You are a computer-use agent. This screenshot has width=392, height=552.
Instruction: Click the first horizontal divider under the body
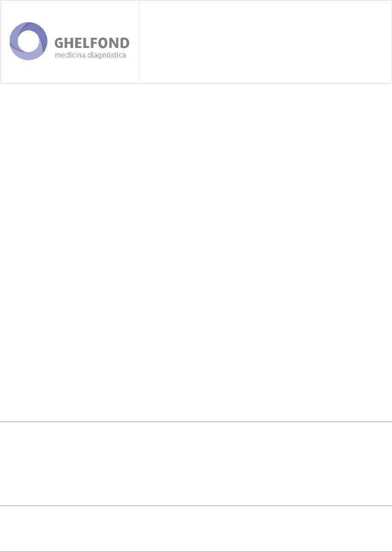pyautogui.click(x=196, y=422)
